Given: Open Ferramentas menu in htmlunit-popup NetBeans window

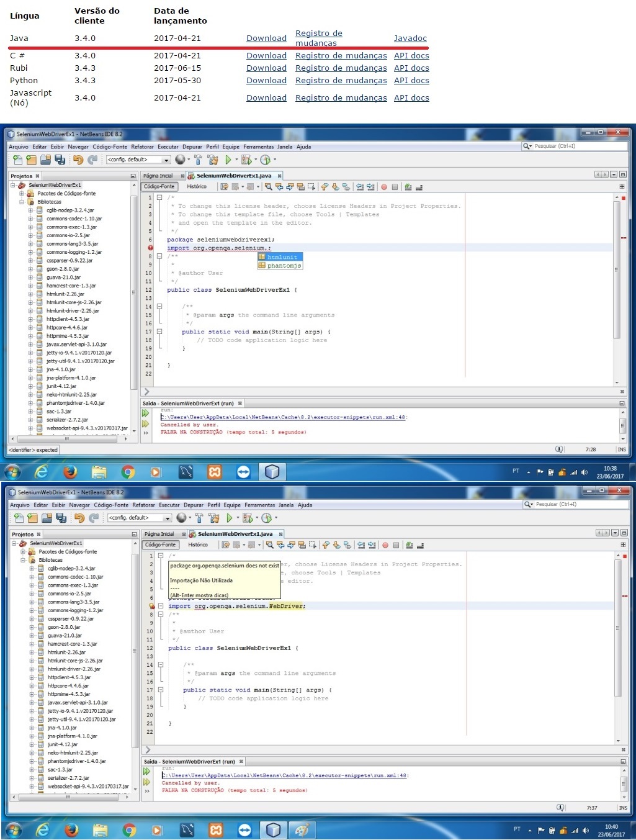Looking at the screenshot, I should [x=259, y=147].
